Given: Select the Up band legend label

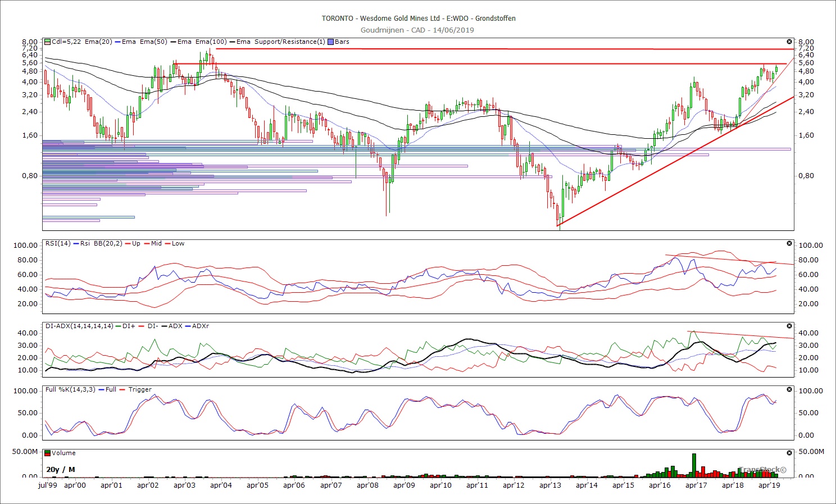Looking at the screenshot, I should [136, 243].
